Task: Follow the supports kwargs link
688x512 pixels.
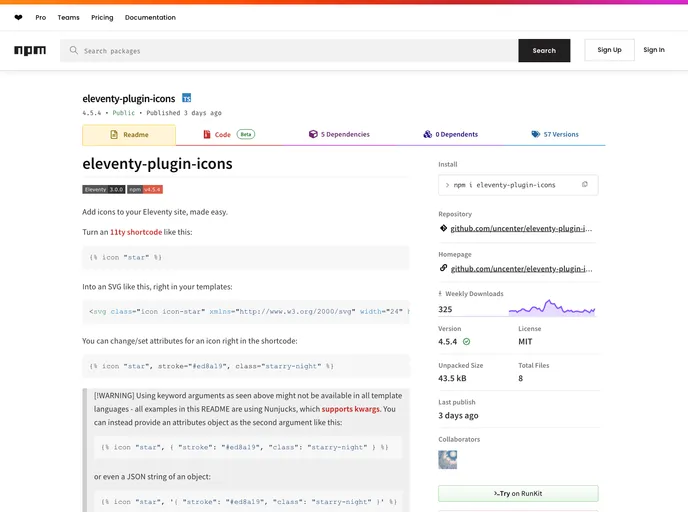Action: [351, 409]
